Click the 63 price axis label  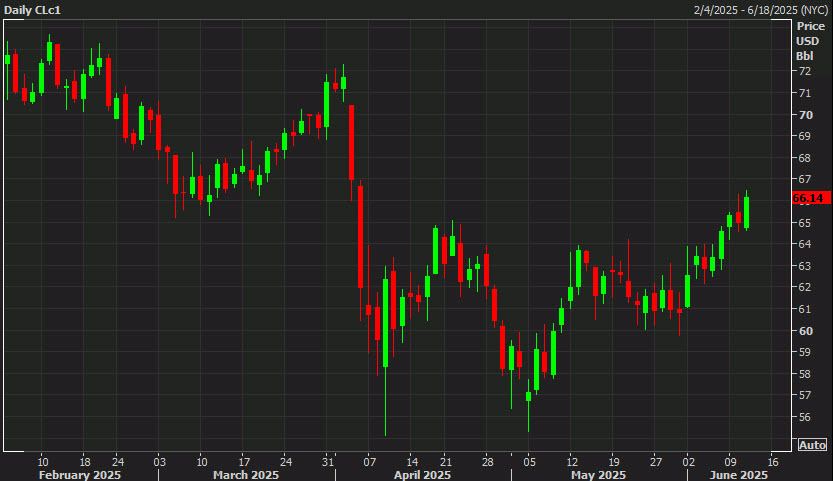point(805,266)
